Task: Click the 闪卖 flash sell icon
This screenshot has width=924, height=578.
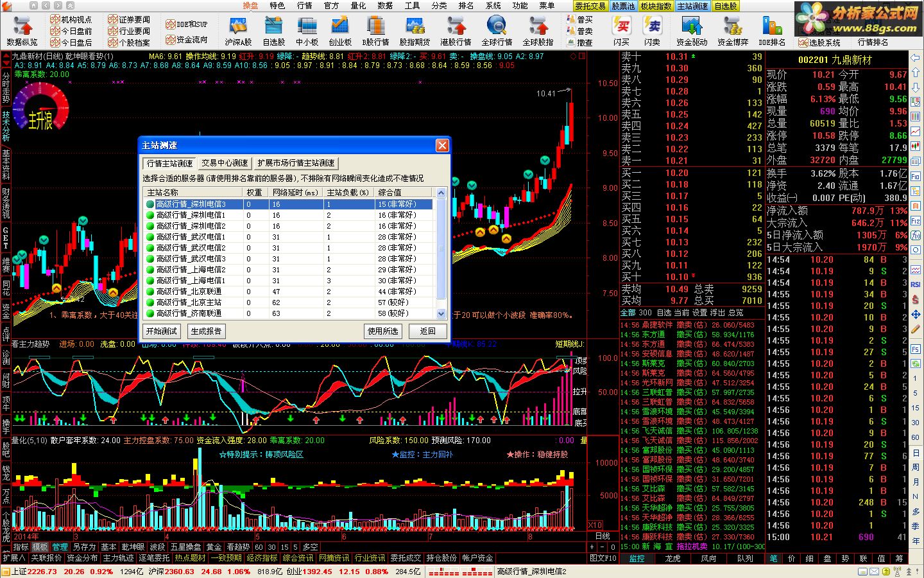Action: point(652,31)
